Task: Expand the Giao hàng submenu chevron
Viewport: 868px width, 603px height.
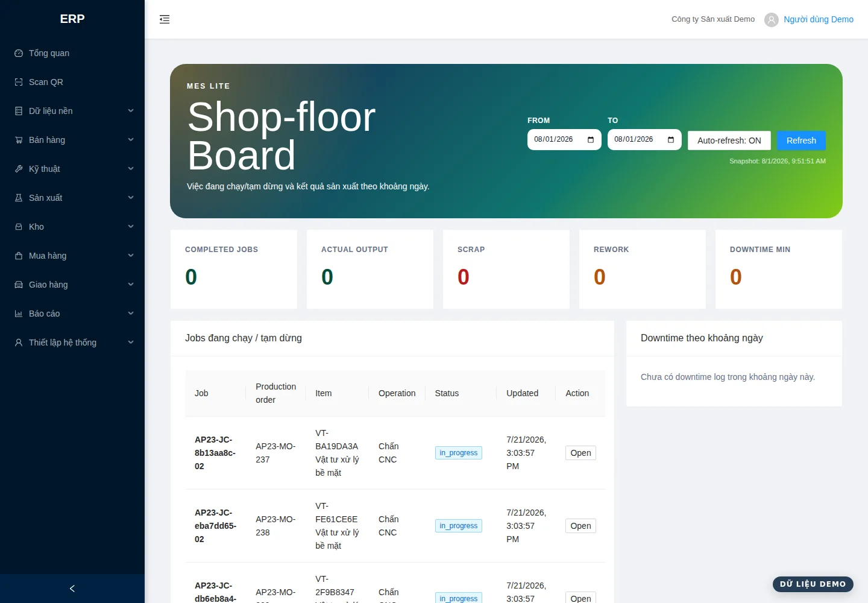Action: (131, 285)
